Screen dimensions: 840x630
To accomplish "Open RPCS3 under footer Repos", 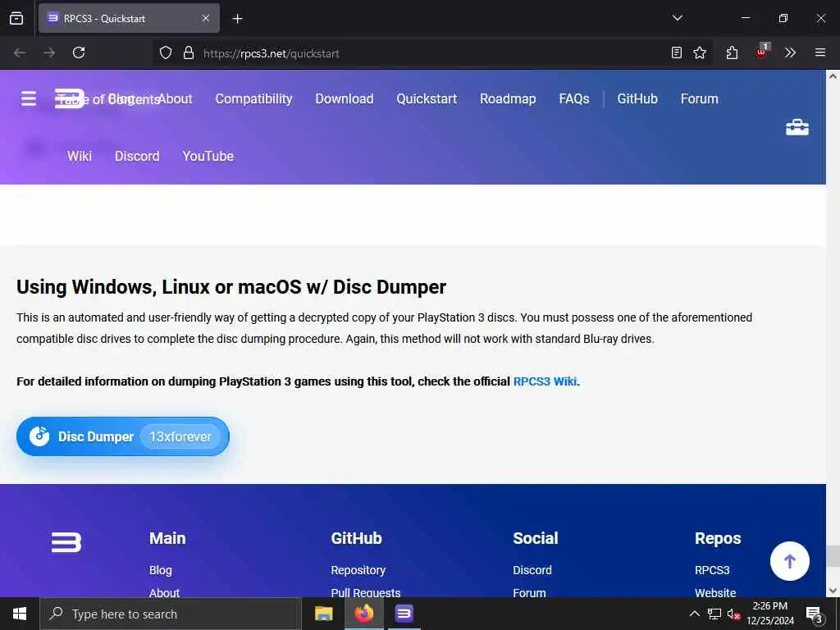I will pyautogui.click(x=712, y=570).
